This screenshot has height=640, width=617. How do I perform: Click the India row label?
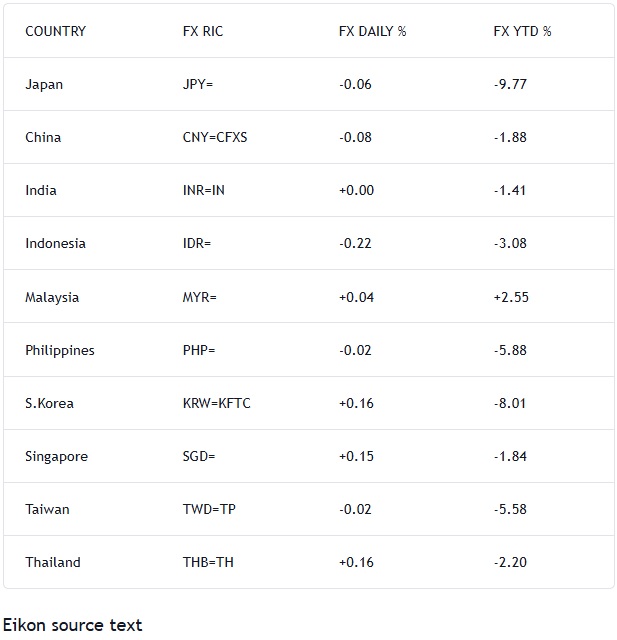point(41,190)
